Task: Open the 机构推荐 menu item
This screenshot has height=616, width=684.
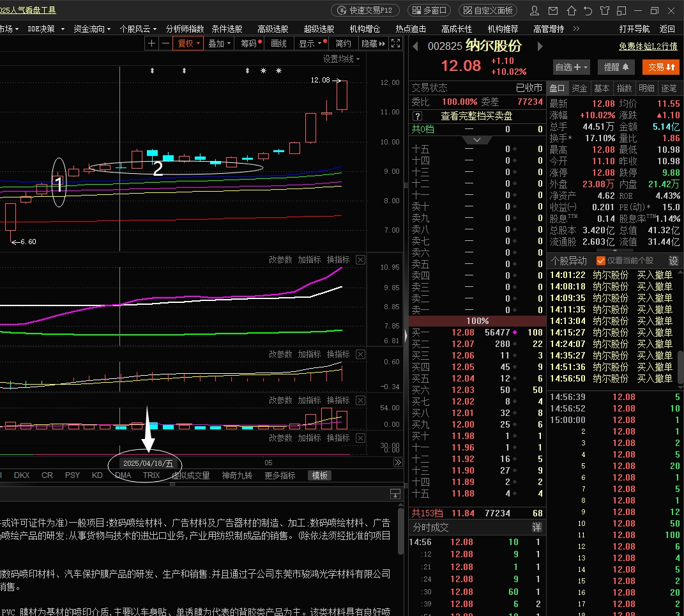Action: [503, 29]
